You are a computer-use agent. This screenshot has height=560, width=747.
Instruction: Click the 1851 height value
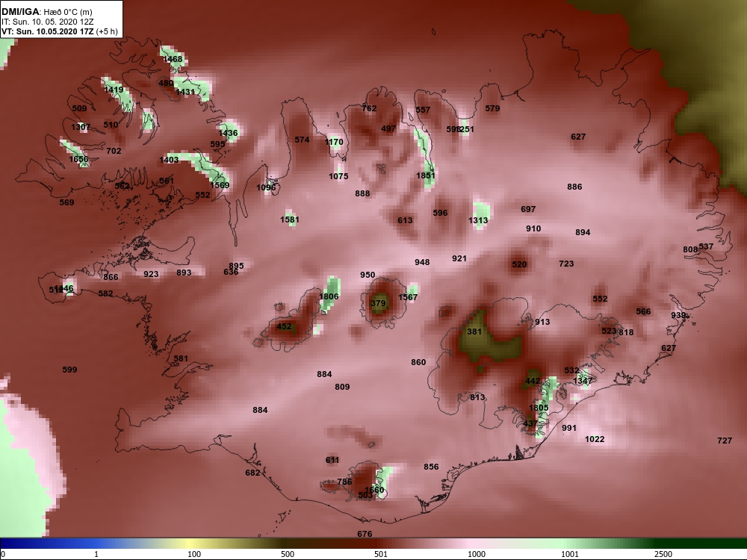coord(426,175)
